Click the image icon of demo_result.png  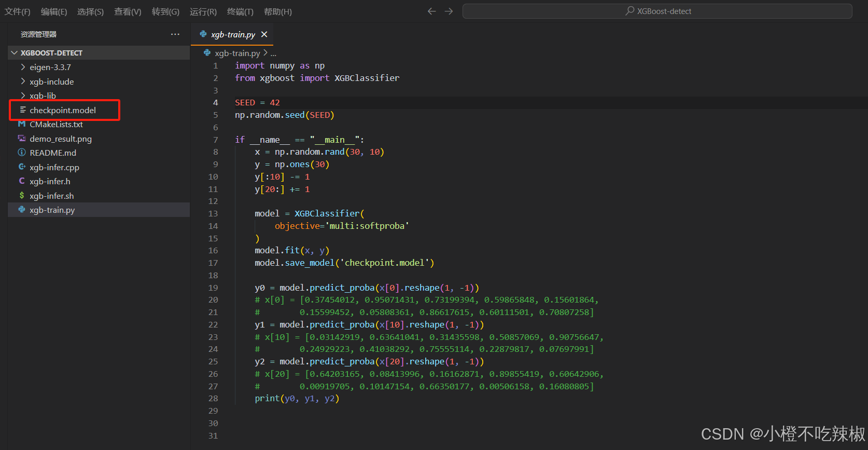[22, 139]
